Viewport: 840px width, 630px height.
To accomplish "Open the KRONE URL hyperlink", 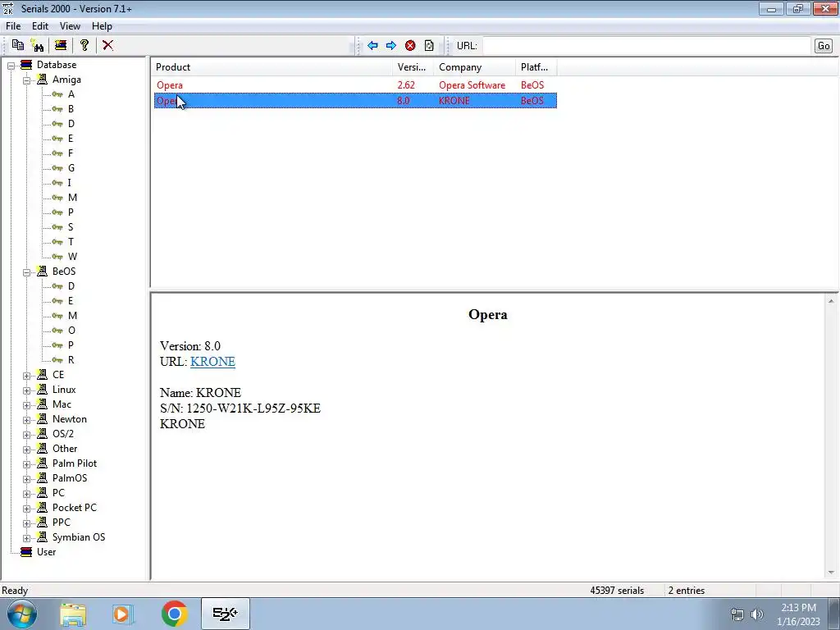I will tap(212, 362).
